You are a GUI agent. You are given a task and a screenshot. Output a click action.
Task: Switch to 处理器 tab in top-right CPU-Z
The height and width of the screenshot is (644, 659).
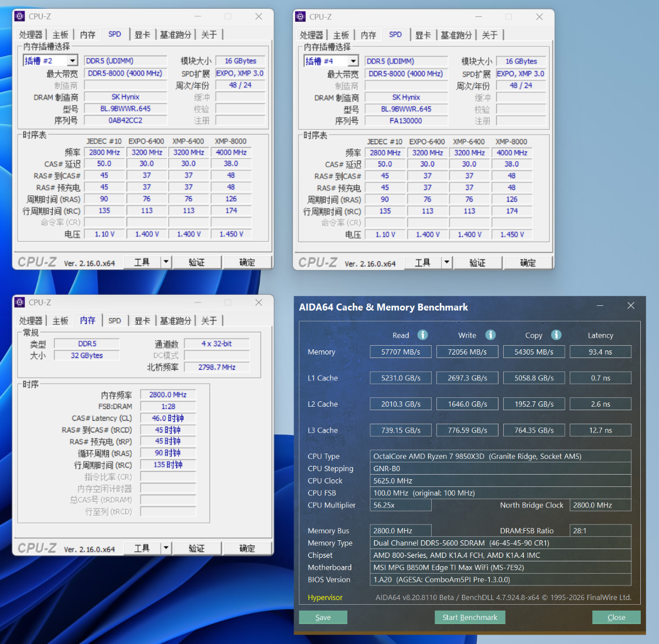pyautogui.click(x=312, y=35)
